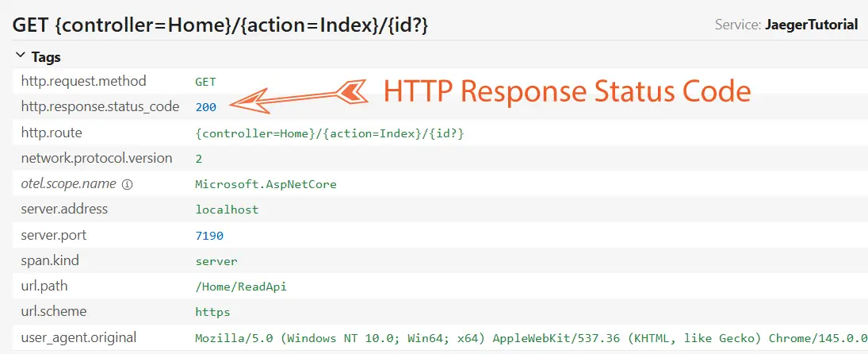Click the Mozilla/5.0 user agent value
This screenshot has height=354, width=868.
[531, 338]
